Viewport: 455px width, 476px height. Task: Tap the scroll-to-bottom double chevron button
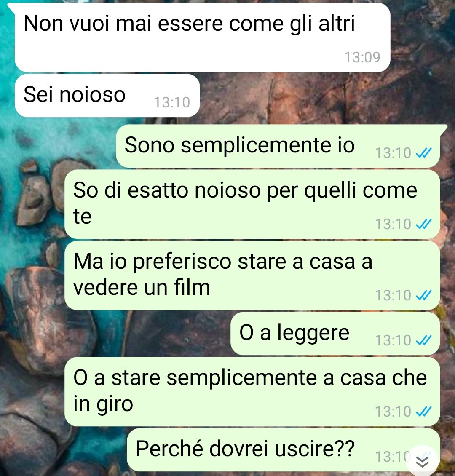[x=422, y=461]
